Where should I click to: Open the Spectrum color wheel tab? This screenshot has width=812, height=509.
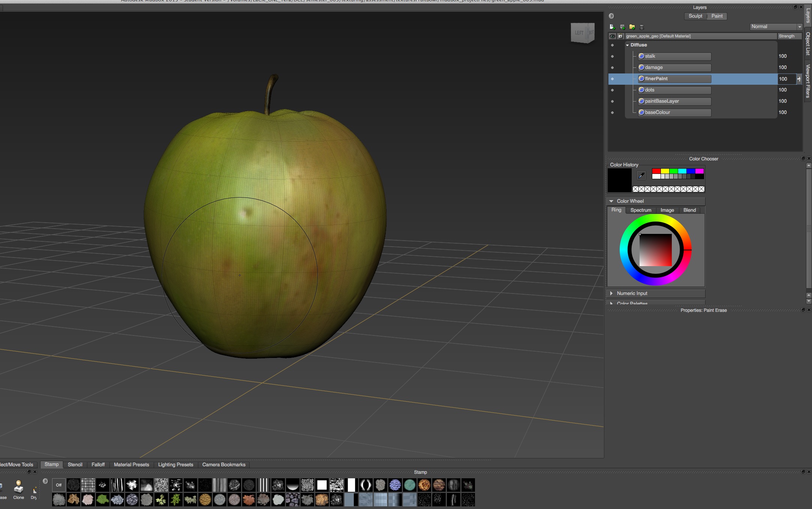640,210
